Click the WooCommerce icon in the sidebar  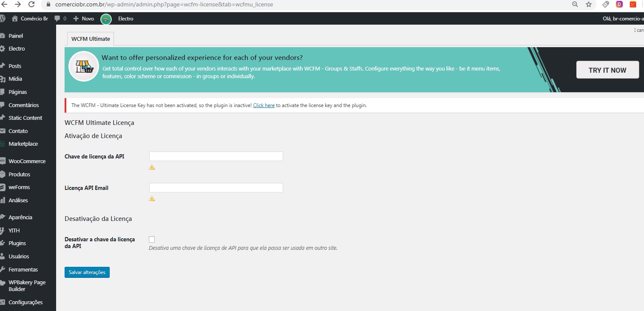3,161
